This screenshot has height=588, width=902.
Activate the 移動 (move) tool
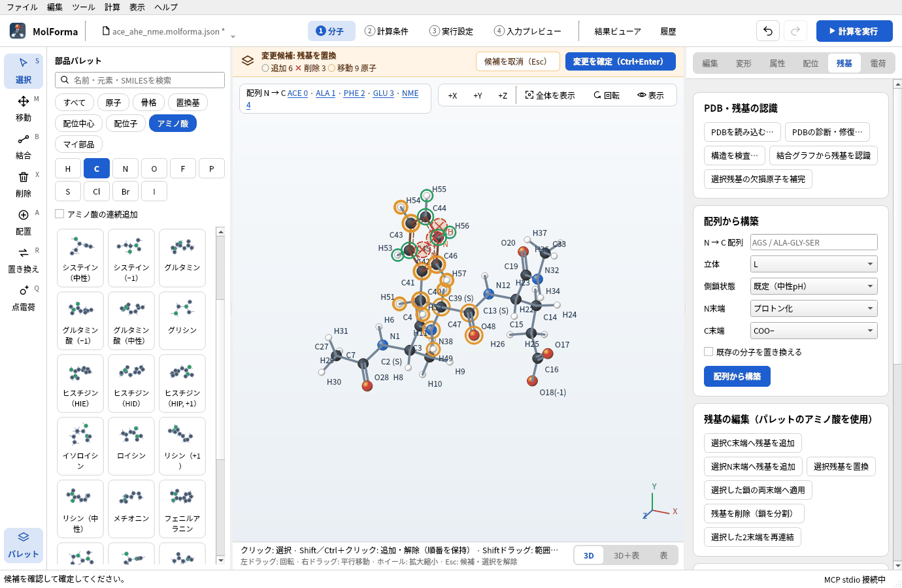[x=24, y=108]
